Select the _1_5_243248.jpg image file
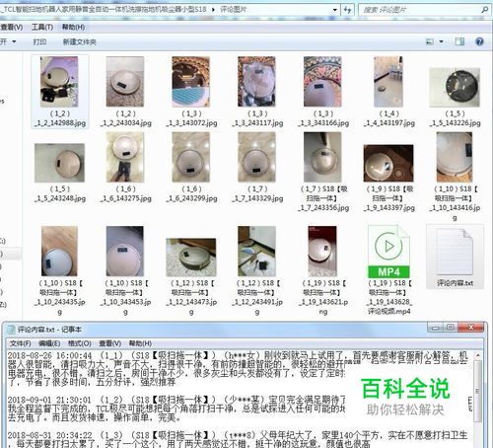 [x=59, y=163]
